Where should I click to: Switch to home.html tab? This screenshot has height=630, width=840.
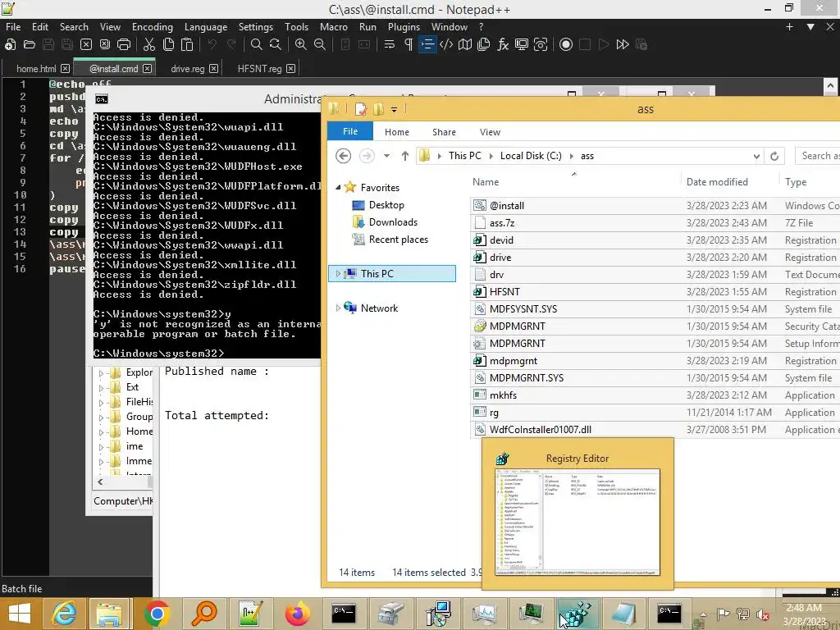pyautogui.click(x=36, y=69)
